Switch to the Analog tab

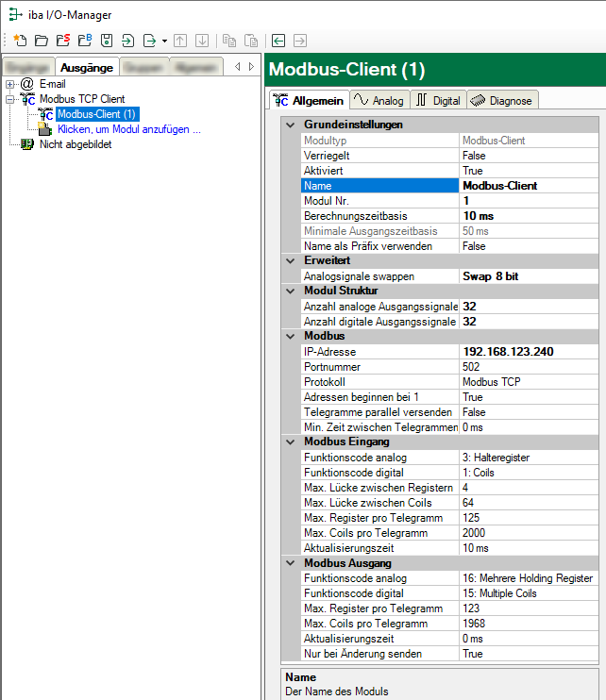click(x=378, y=101)
